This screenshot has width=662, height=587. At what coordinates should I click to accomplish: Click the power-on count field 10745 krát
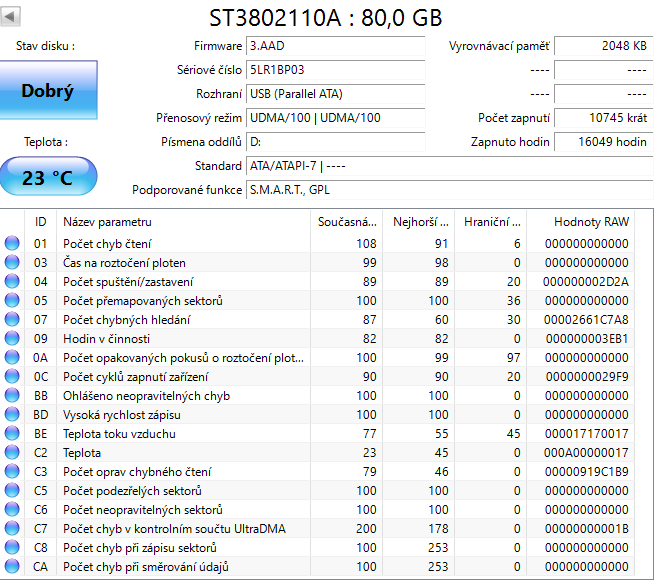604,118
